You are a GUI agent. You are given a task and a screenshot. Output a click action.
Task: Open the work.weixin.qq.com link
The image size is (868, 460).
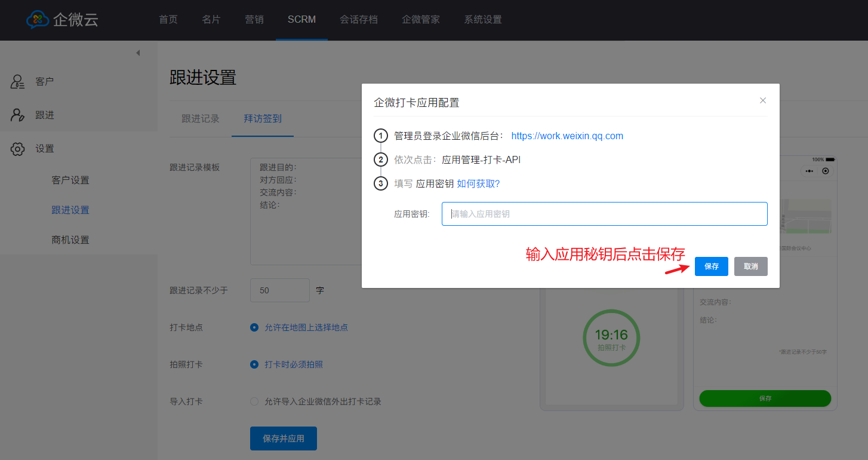(x=567, y=136)
